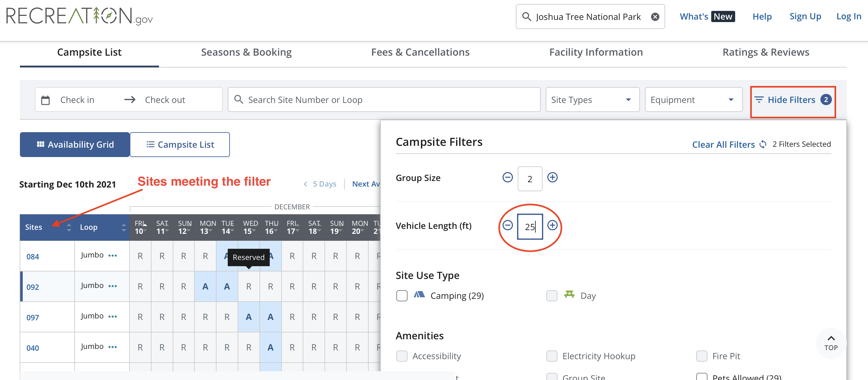The height and width of the screenshot is (380, 868).
Task: Focus the Search Site Number or Loop field
Action: [384, 100]
